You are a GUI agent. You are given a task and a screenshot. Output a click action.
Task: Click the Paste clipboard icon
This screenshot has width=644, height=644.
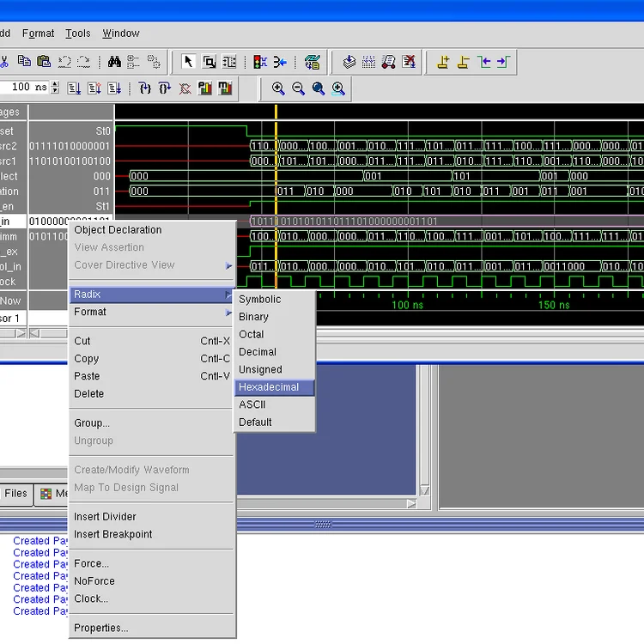pos(44,62)
